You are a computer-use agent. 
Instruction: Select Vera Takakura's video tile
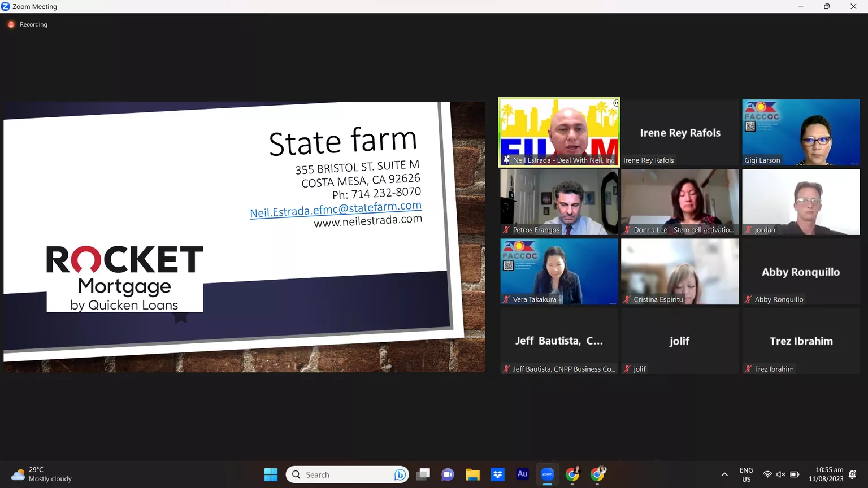coord(559,272)
